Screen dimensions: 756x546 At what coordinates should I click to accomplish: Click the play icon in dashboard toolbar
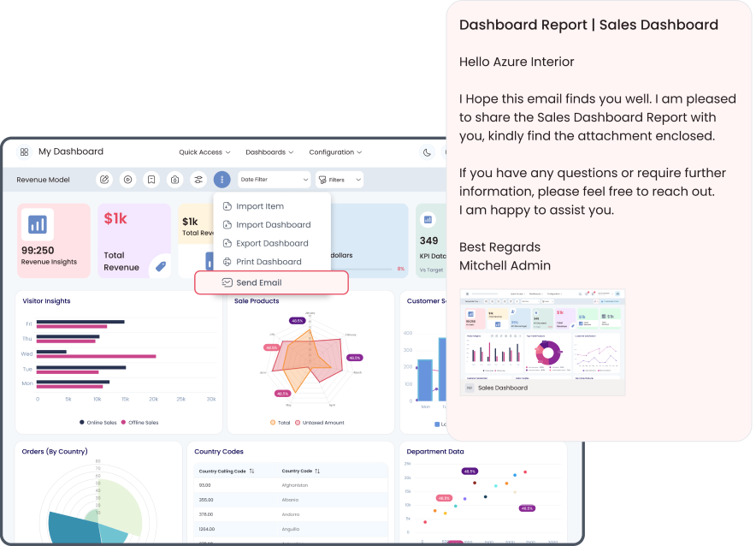(x=127, y=180)
